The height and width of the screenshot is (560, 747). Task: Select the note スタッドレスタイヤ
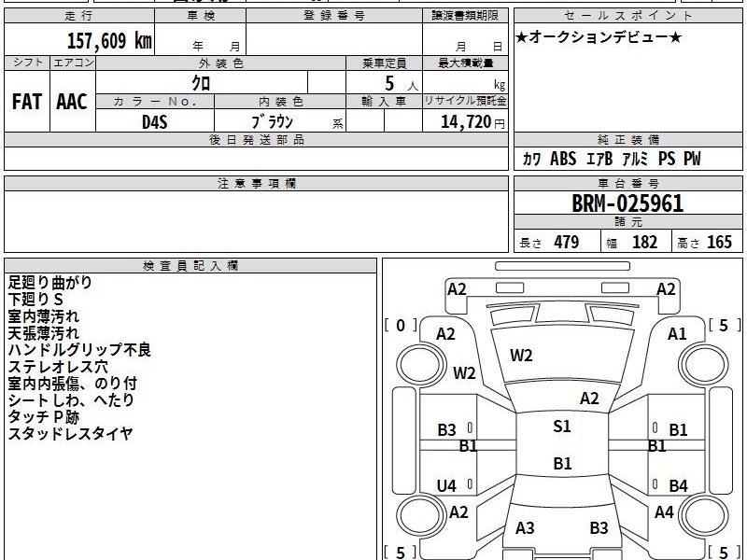pos(70,433)
